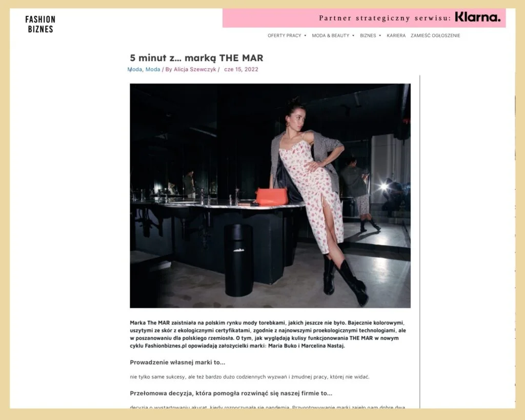Click the Przełomowa decyzja heading
This screenshot has height=420, width=525.
pos(231,393)
